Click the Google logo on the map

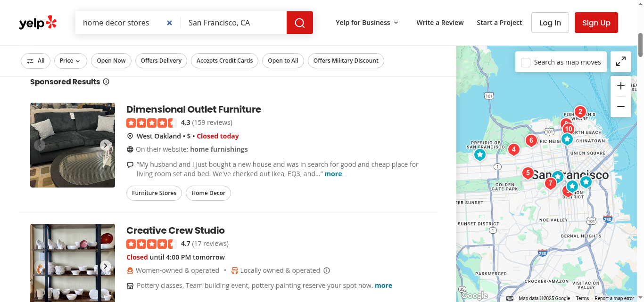coord(474,296)
